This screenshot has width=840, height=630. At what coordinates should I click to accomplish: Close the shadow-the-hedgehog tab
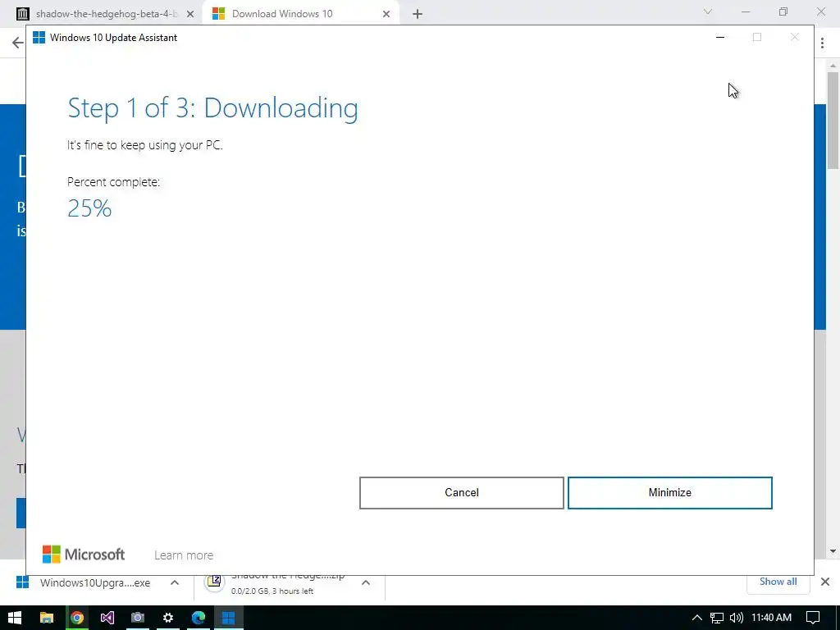(190, 15)
